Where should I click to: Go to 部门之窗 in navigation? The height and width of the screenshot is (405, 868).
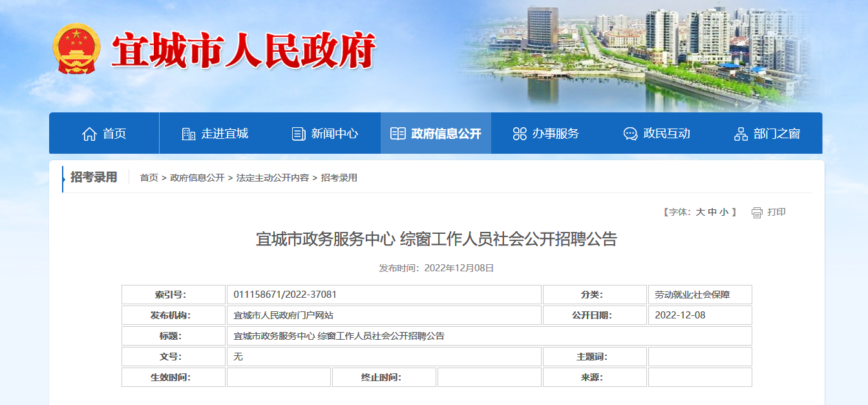[x=776, y=134]
